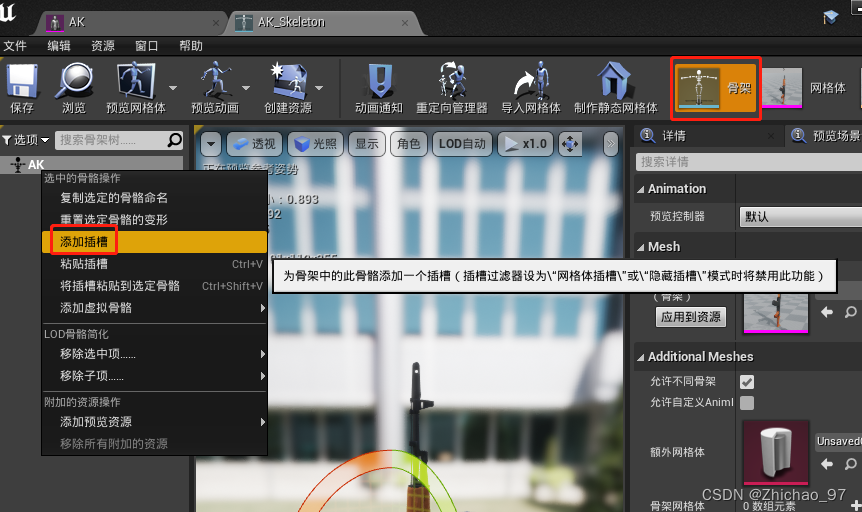Click the graduation cap tutorial icon
This screenshot has width=862, height=512.
pos(831,17)
